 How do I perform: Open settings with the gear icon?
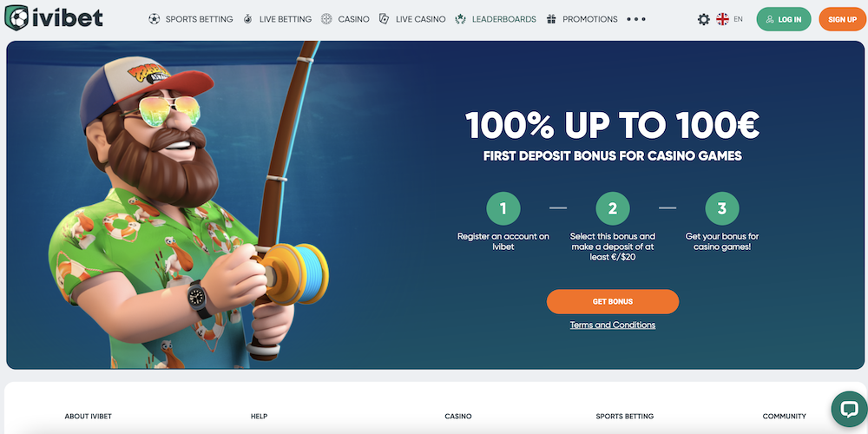pos(704,19)
